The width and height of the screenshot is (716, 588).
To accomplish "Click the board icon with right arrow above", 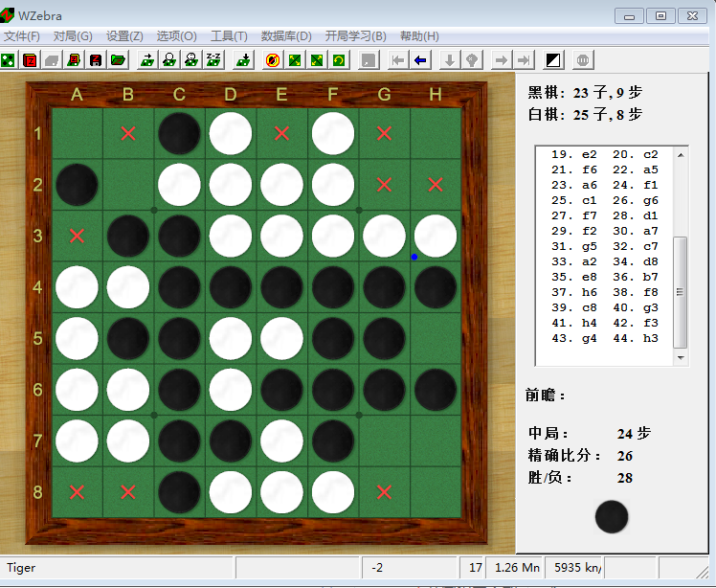I will (x=147, y=59).
